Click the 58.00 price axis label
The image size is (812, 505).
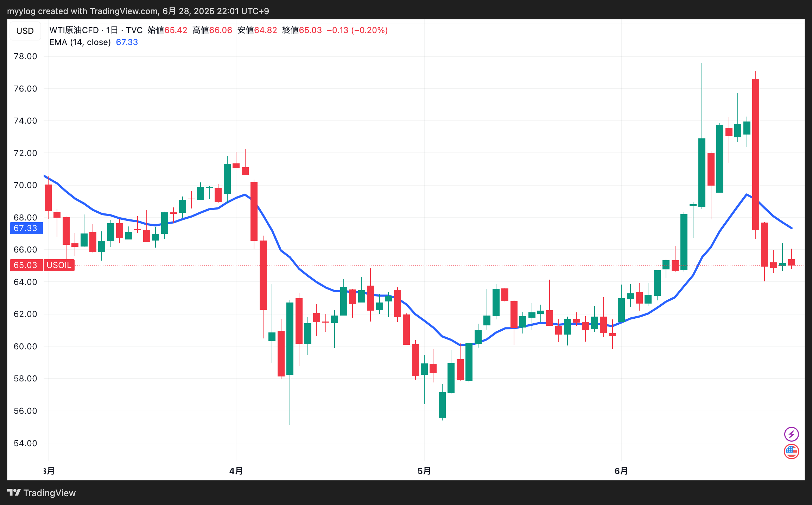coord(25,379)
